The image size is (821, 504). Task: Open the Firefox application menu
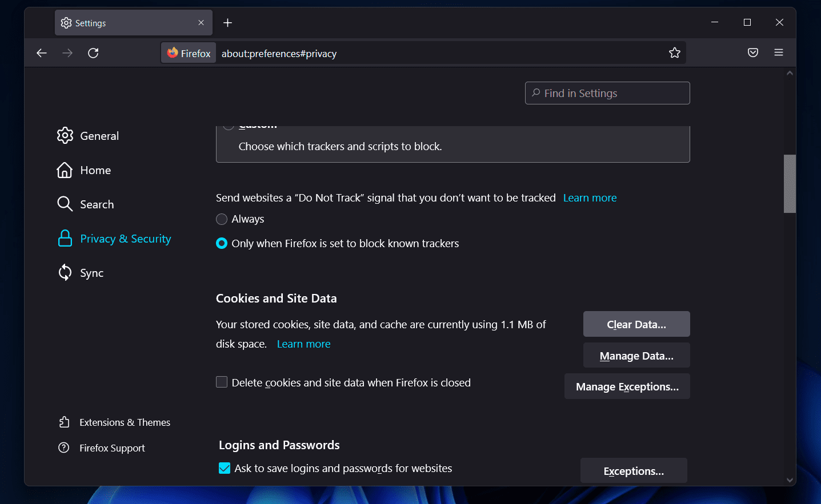tap(778, 53)
